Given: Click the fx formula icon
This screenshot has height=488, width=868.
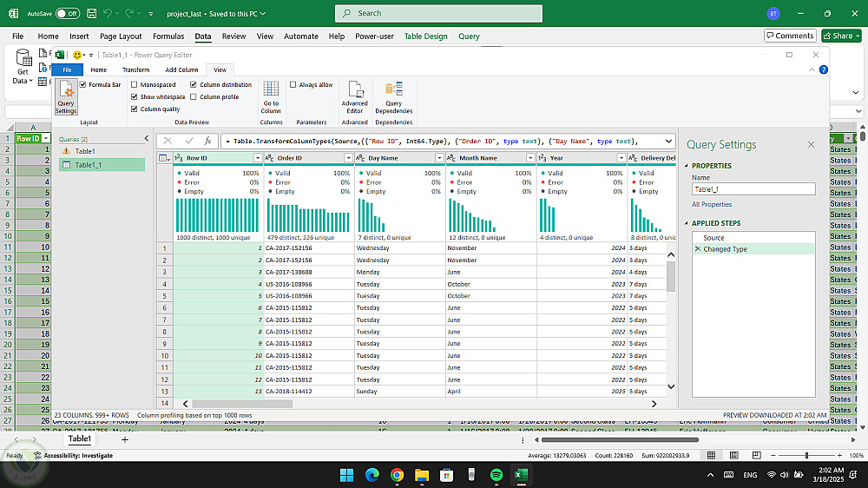Looking at the screenshot, I should [x=207, y=141].
